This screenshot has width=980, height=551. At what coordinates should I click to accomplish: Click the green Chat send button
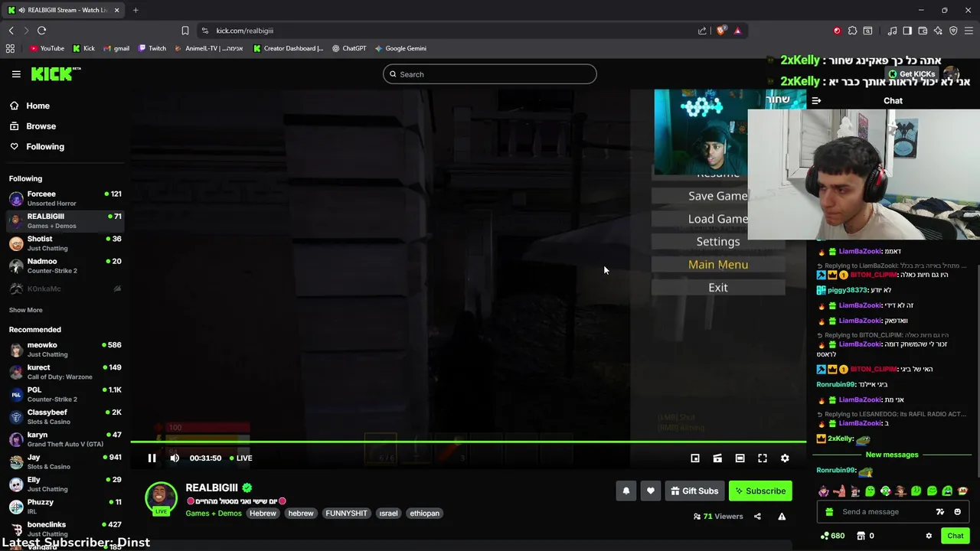coord(955,536)
